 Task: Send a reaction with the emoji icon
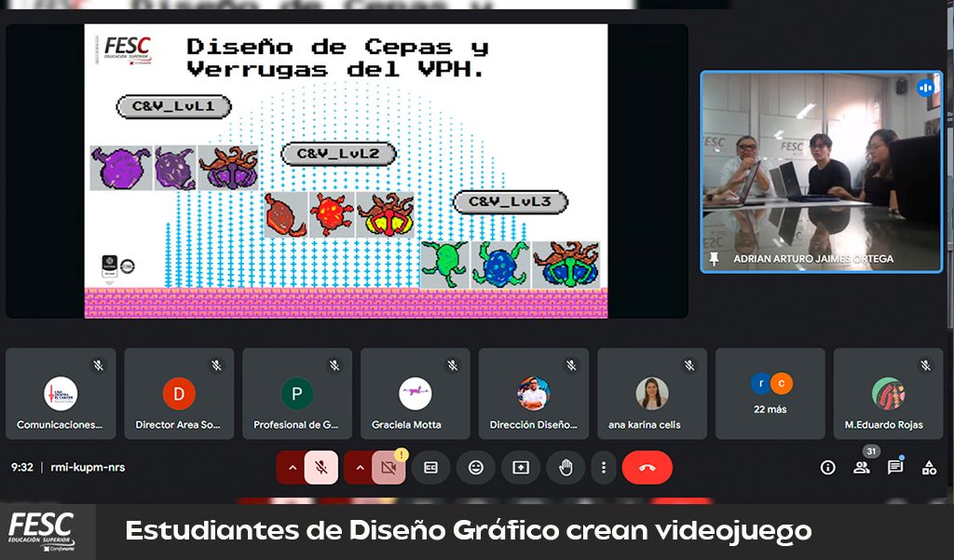click(475, 468)
